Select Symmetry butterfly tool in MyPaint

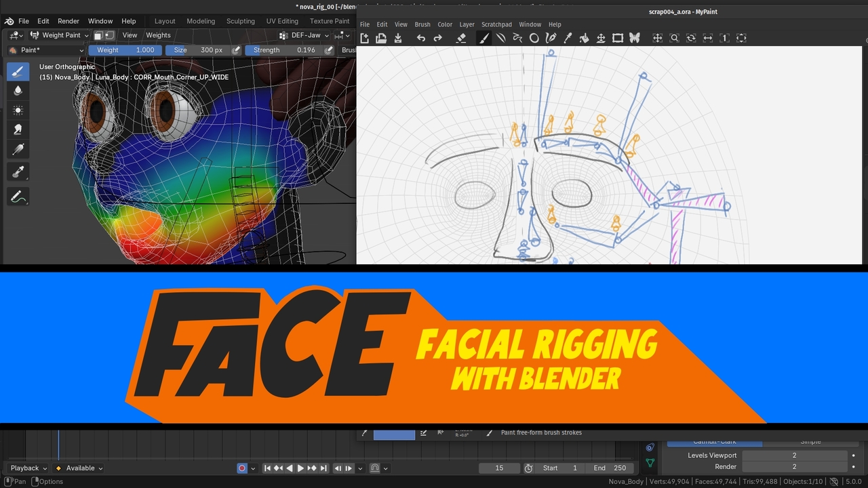pyautogui.click(x=635, y=38)
